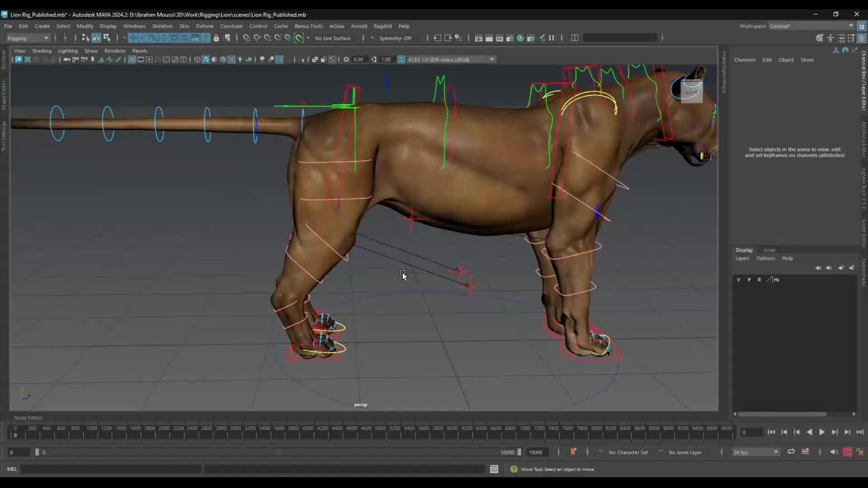The height and width of the screenshot is (488, 868).
Task: Toggle viewport grid visibility
Action: (x=132, y=59)
